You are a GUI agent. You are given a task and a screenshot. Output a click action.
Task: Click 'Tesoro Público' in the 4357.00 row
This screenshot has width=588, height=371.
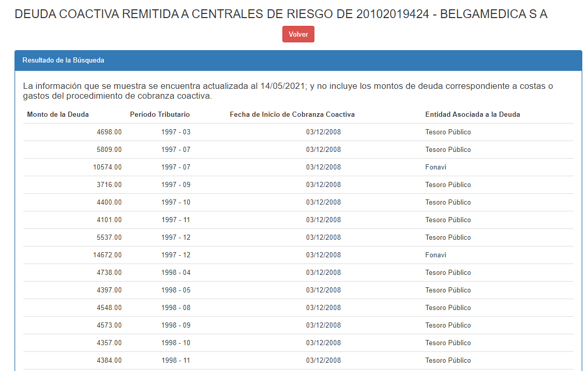pyautogui.click(x=448, y=343)
